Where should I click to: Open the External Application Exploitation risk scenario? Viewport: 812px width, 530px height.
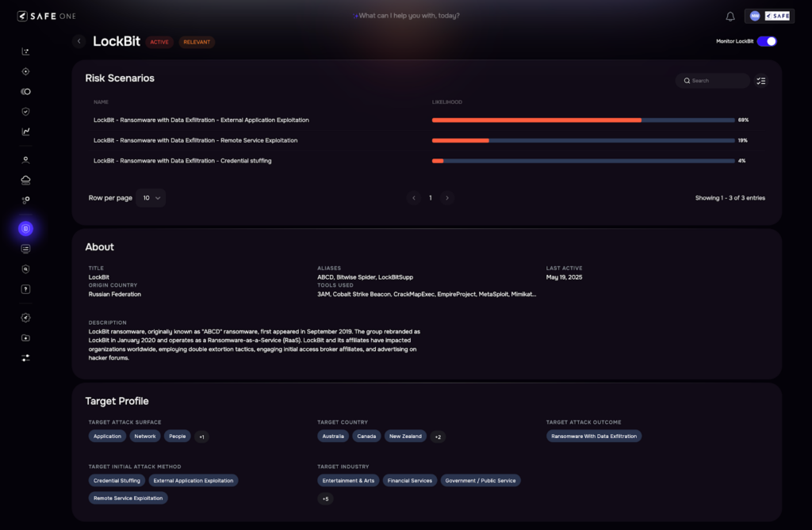(201, 120)
